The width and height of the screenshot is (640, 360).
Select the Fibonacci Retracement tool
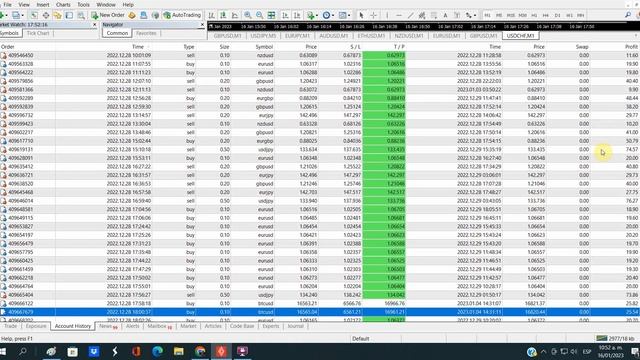[434, 16]
